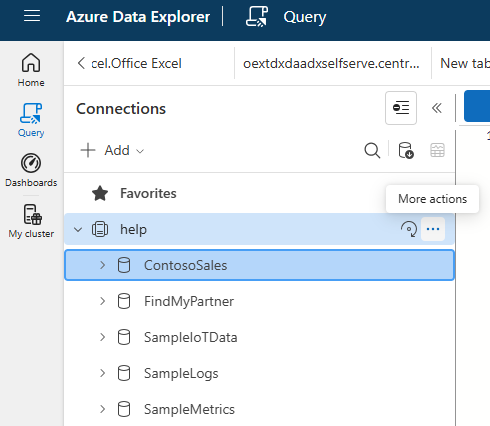Viewport: 490px width, 426px height.
Task: Click the blue button right of Connections pane
Action: click(477, 106)
